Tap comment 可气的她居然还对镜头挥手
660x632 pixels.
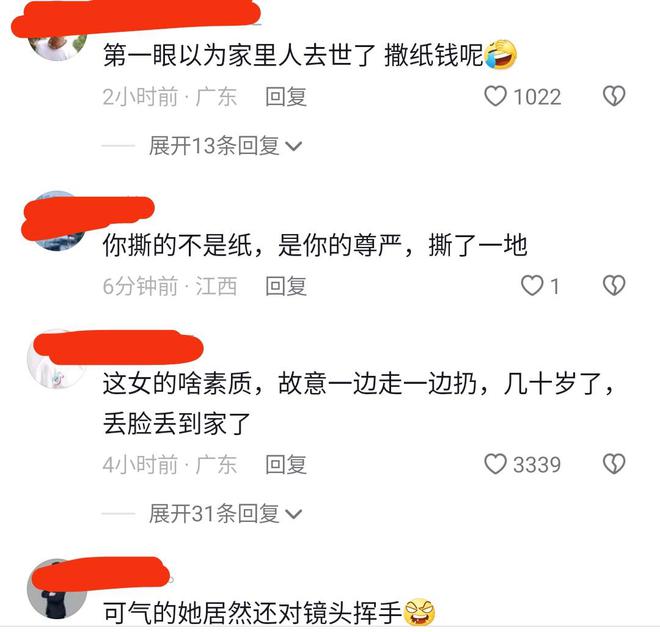253,613
